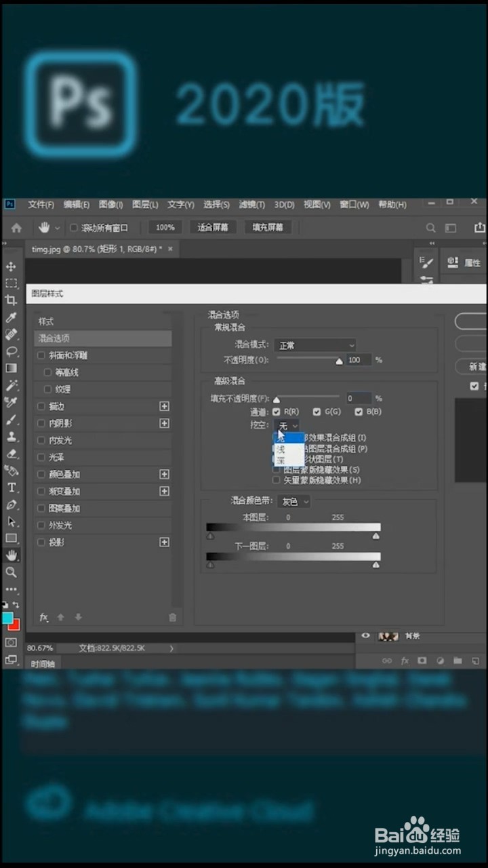
Task: Select the Type tool
Action: pos(11,488)
